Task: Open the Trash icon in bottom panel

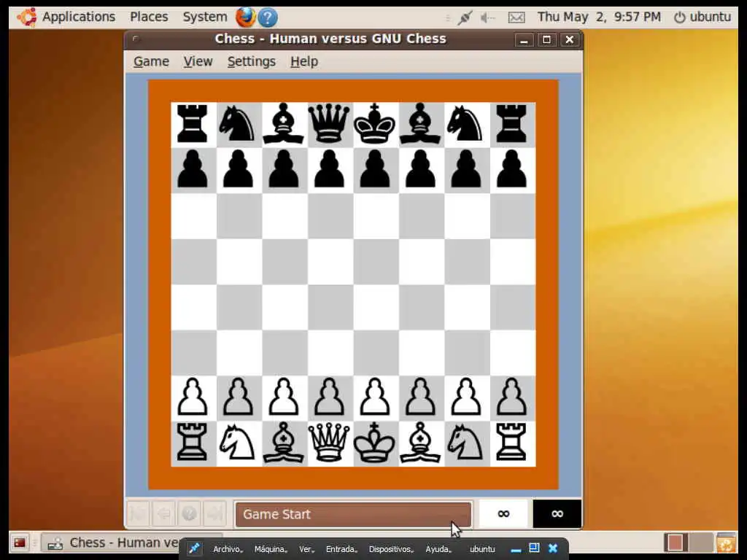Action: coord(726,543)
